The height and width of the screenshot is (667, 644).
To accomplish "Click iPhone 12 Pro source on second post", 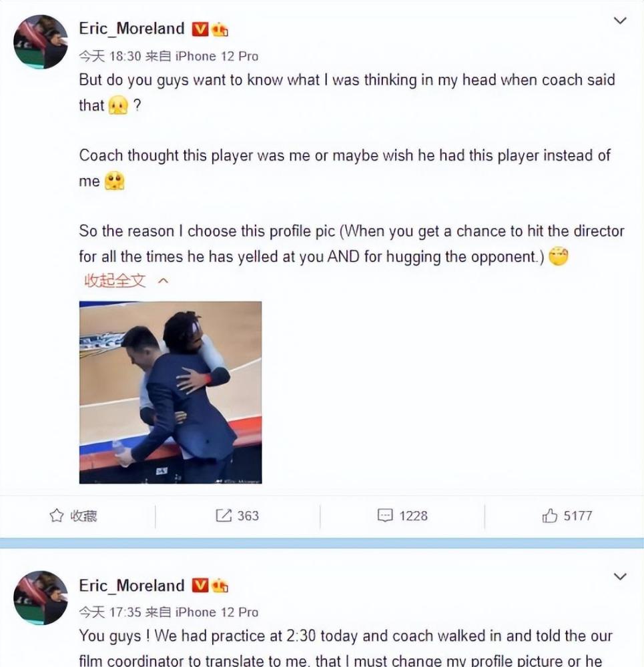I will 217,612.
